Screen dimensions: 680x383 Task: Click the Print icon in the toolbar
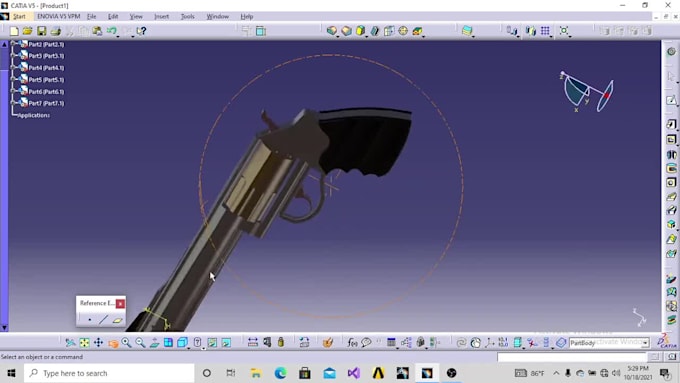click(56, 31)
